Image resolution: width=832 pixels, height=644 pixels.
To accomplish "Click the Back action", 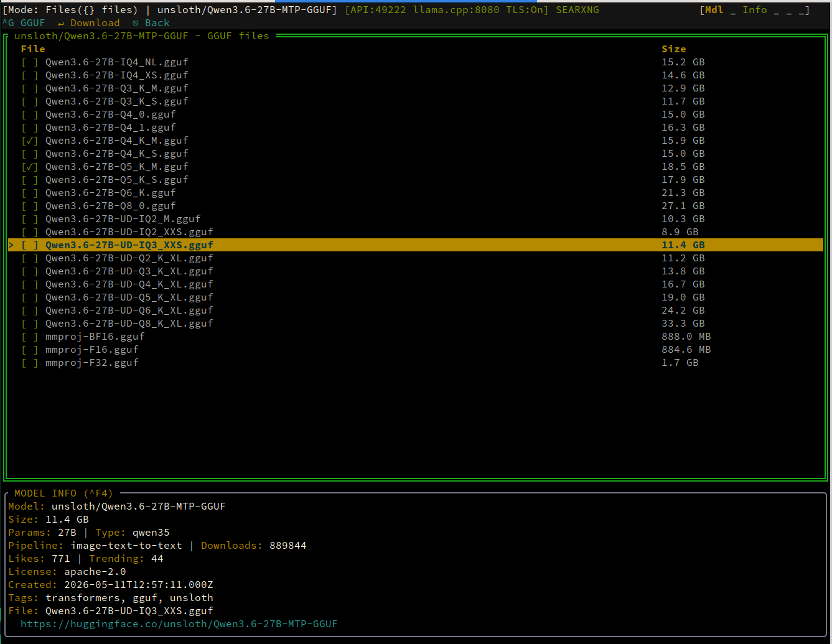I will point(151,23).
